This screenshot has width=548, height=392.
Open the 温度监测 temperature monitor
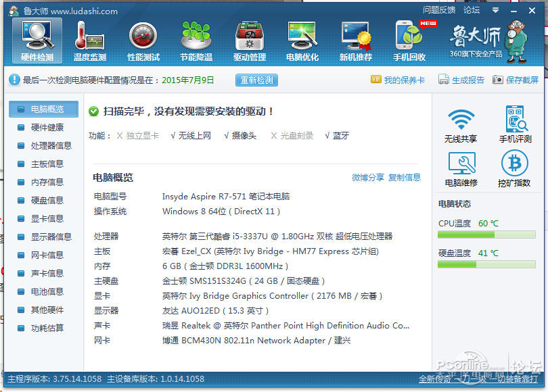click(x=90, y=41)
